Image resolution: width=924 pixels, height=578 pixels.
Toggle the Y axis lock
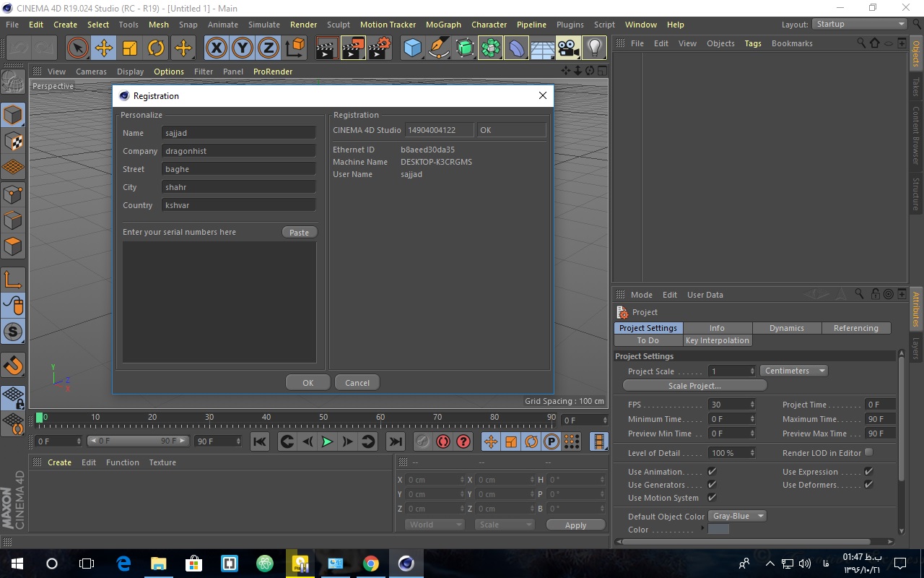[x=243, y=48]
